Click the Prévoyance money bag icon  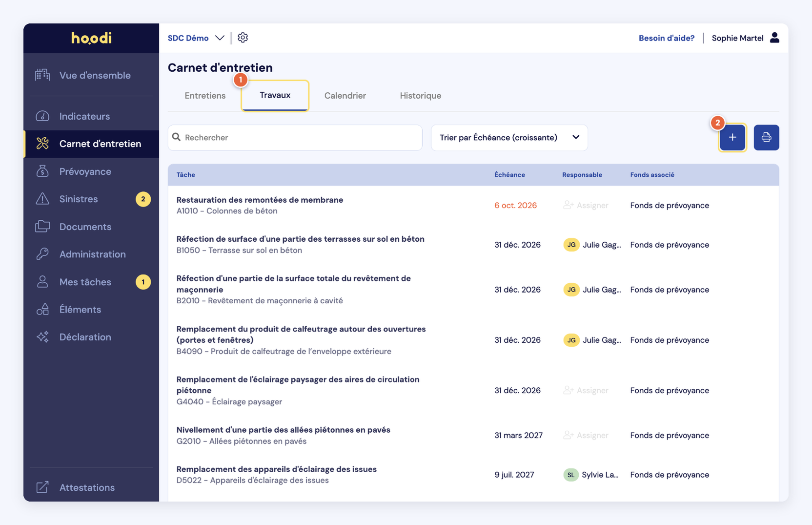pos(42,171)
